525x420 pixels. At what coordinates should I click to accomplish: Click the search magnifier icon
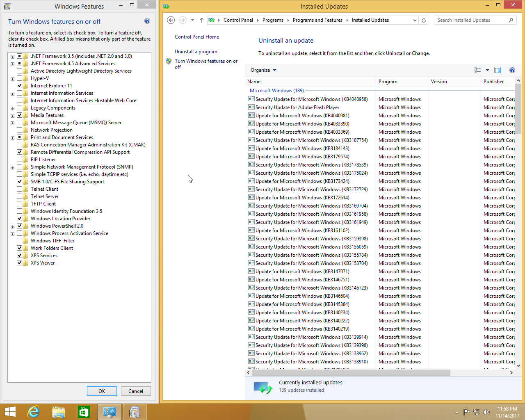[x=511, y=20]
